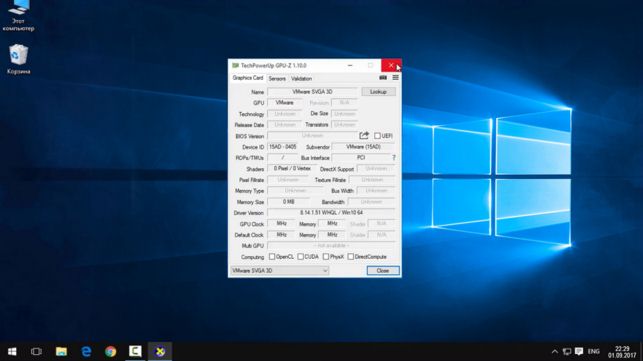Open Task View on the taskbar
The width and height of the screenshot is (643, 361).
click(36, 352)
